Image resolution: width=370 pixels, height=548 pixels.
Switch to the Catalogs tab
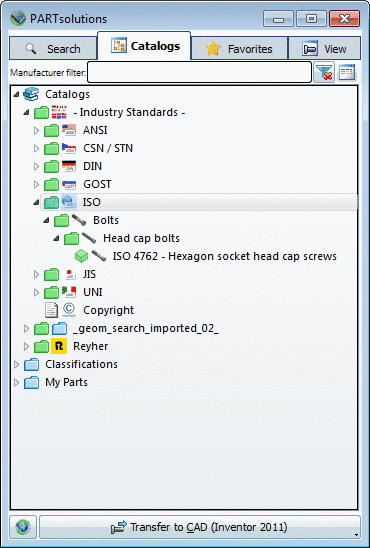(x=144, y=46)
